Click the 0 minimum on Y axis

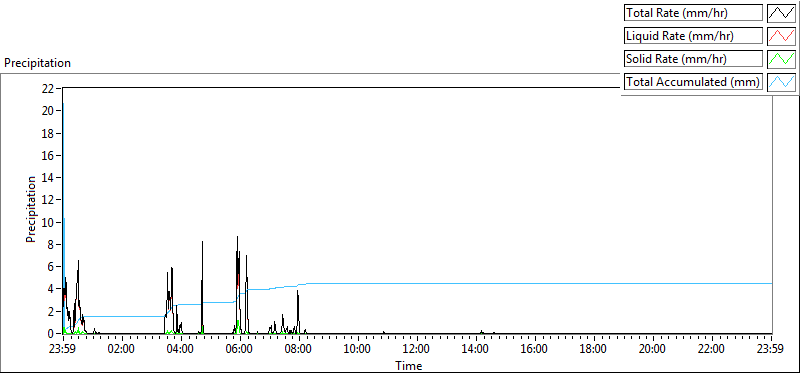pyautogui.click(x=51, y=334)
